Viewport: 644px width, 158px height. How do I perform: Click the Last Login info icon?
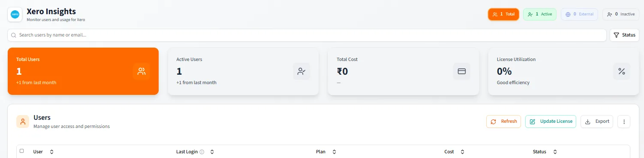(x=202, y=152)
